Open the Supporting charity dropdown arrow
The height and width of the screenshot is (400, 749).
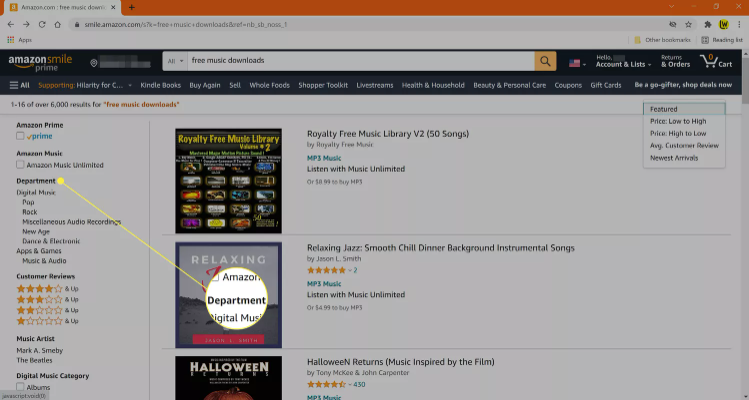click(130, 86)
